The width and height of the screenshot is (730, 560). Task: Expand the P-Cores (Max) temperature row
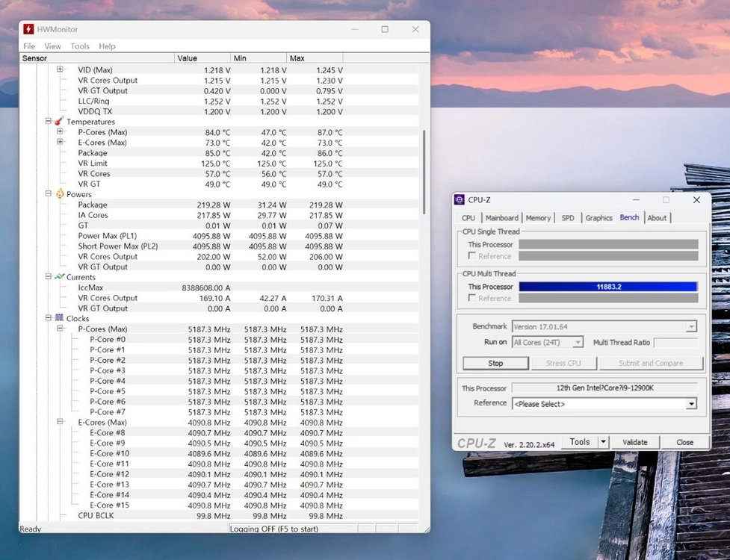[x=60, y=131]
